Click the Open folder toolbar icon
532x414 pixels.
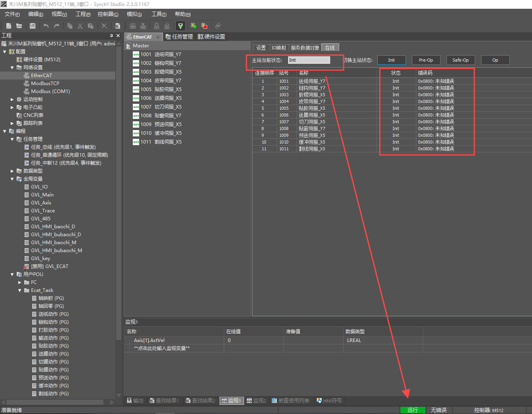click(x=19, y=26)
